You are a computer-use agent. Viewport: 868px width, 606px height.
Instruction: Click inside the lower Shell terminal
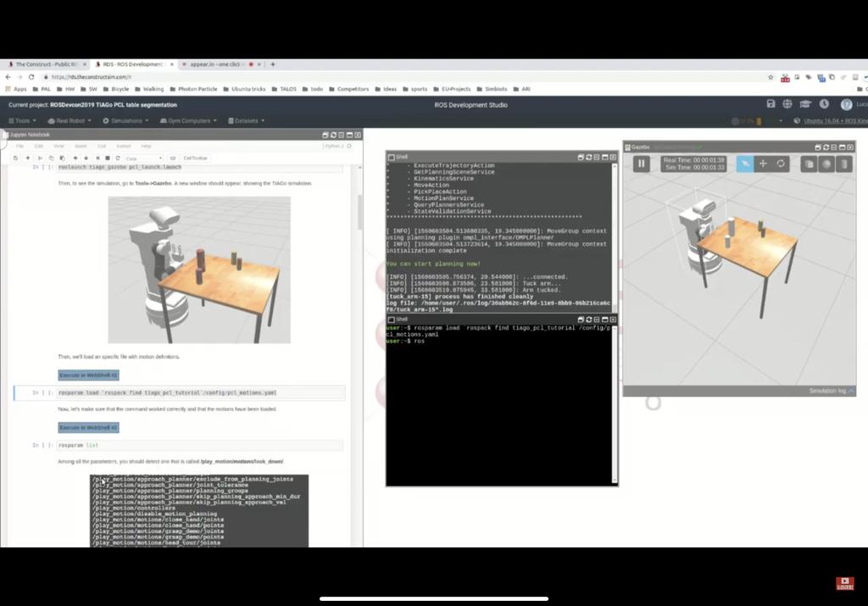coord(500,407)
